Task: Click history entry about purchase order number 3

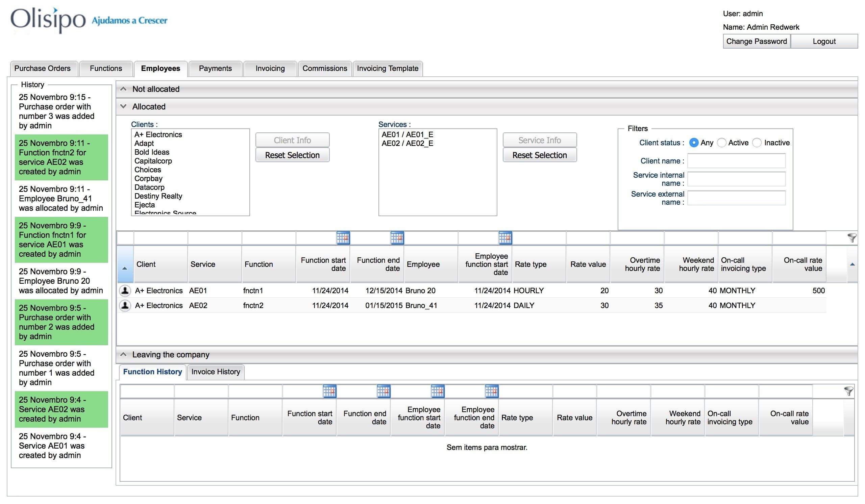Action: click(x=61, y=111)
